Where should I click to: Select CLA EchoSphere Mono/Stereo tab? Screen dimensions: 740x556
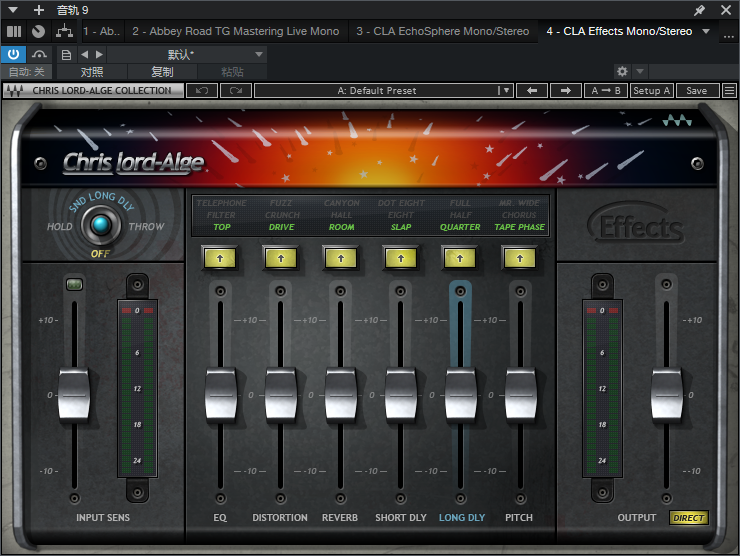click(x=443, y=32)
